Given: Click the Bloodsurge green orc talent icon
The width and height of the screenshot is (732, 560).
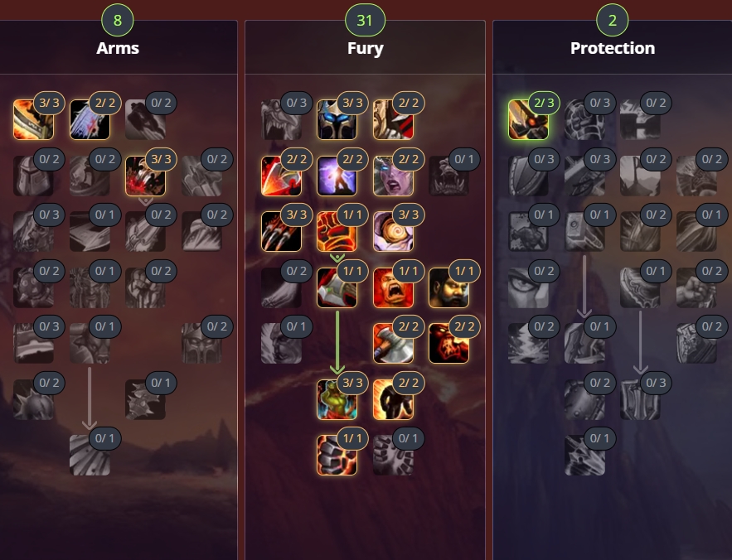Looking at the screenshot, I should 337,399.
